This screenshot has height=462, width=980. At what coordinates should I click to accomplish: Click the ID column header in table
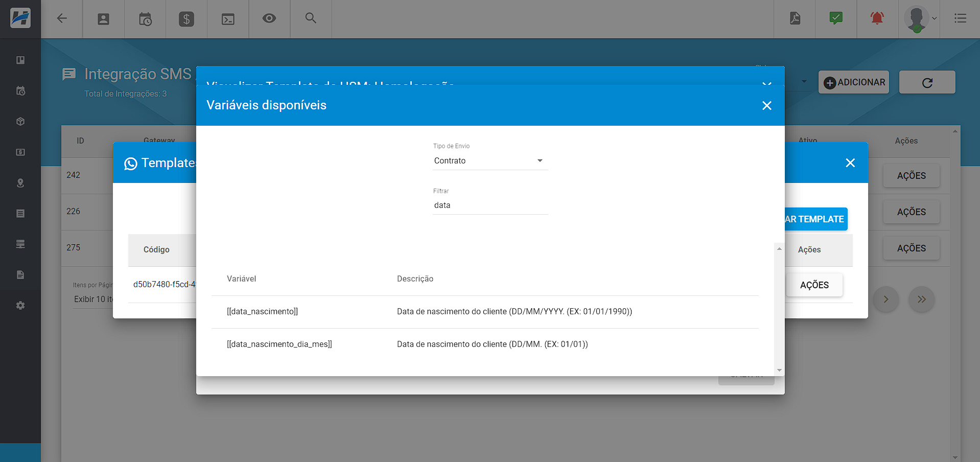[x=80, y=141]
